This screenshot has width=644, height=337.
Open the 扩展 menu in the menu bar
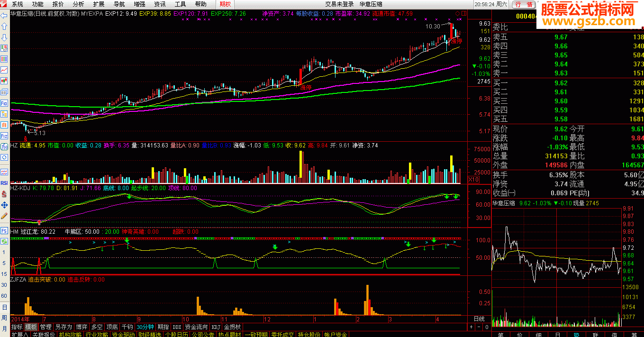[99, 4]
